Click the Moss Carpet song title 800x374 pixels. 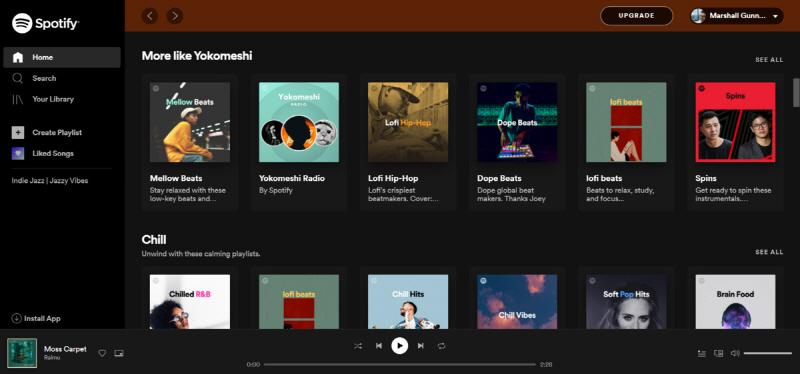[65, 349]
